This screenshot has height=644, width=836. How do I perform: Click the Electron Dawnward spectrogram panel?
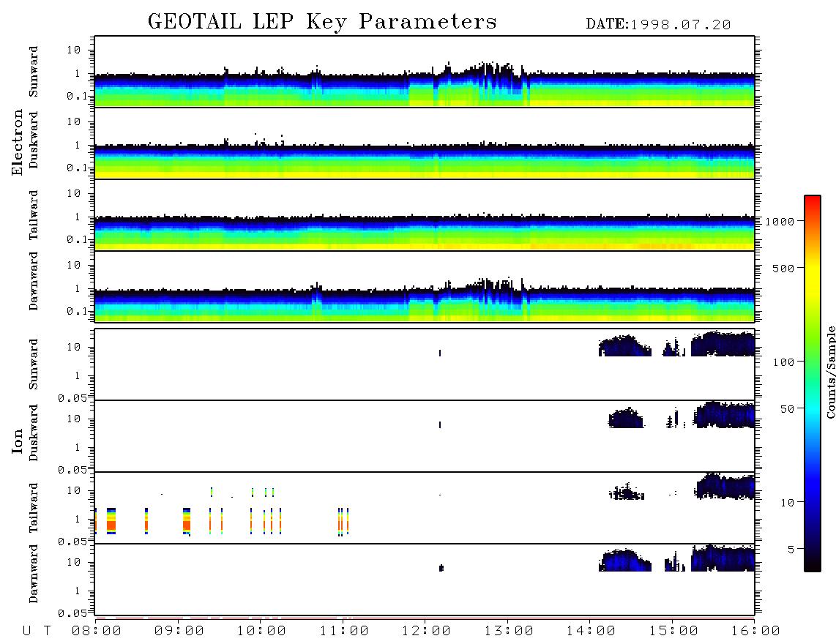click(425, 287)
